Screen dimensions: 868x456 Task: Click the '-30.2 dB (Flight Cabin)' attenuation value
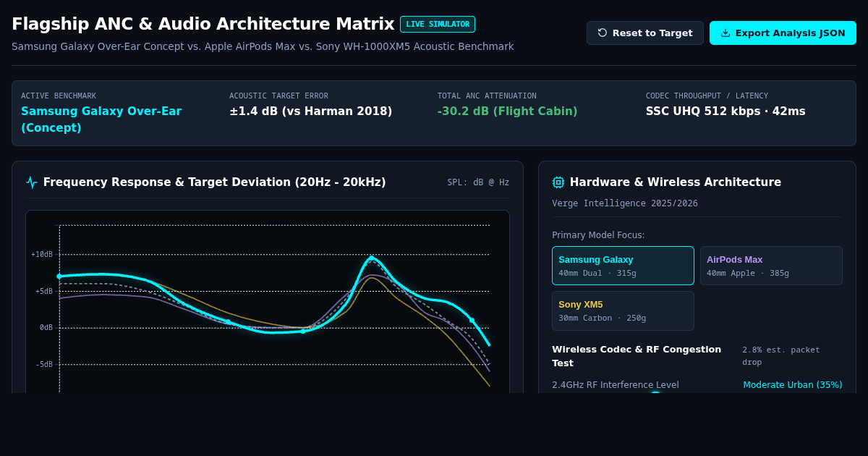pos(507,111)
